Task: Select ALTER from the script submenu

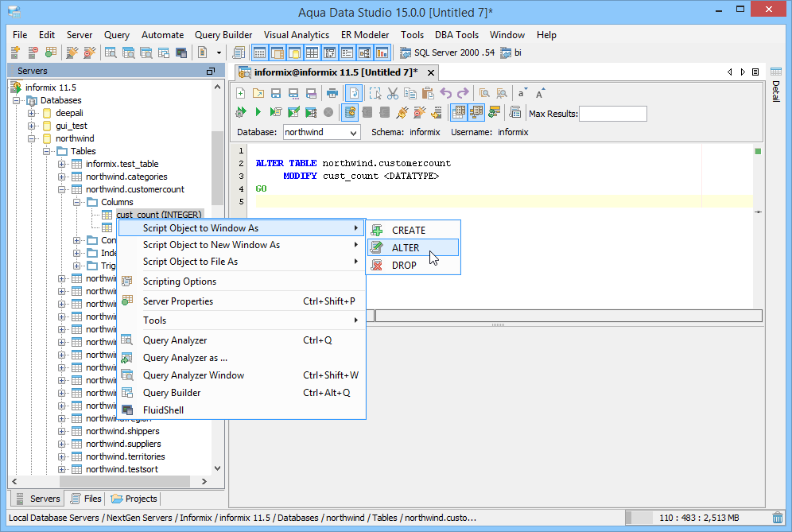Action: 413,247
